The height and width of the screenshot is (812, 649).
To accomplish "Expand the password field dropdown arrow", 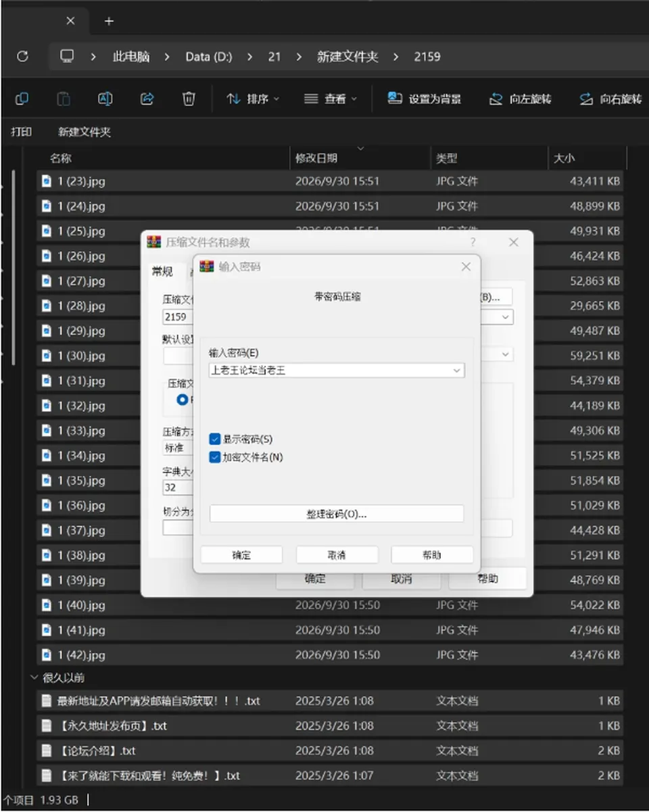I will (457, 371).
